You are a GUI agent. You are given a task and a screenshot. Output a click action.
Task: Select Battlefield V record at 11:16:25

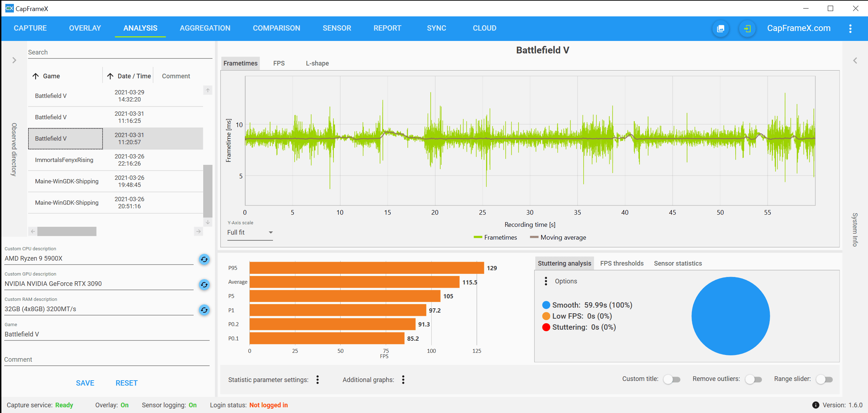(116, 117)
